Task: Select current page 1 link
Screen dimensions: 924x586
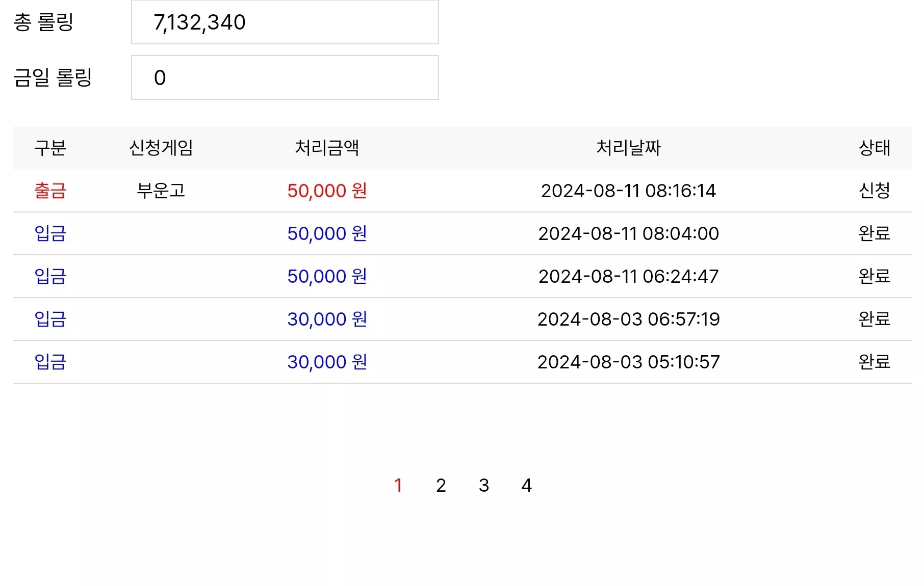Action: point(398,485)
